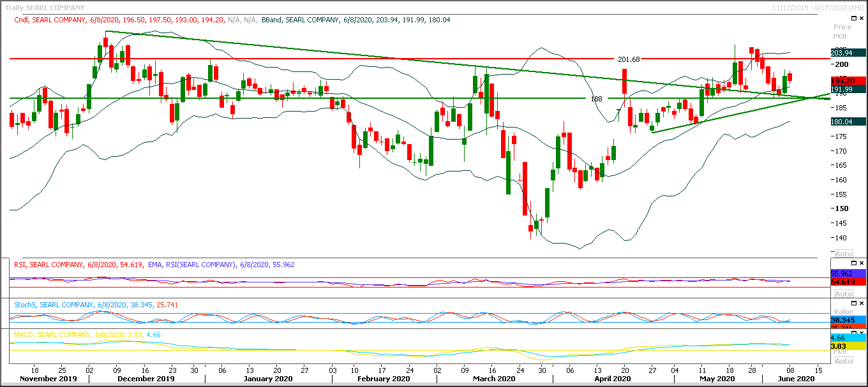The width and height of the screenshot is (868, 387).
Task: Click the 191.99 middle band price tag
Action: [849, 89]
